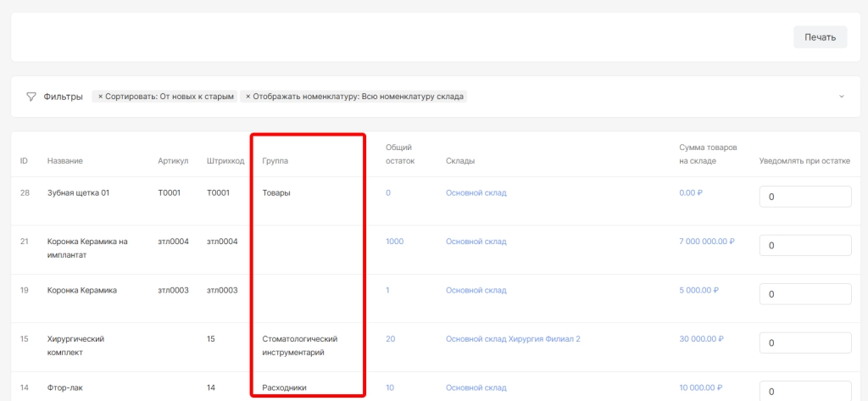Click the Фильтры label

tap(63, 97)
